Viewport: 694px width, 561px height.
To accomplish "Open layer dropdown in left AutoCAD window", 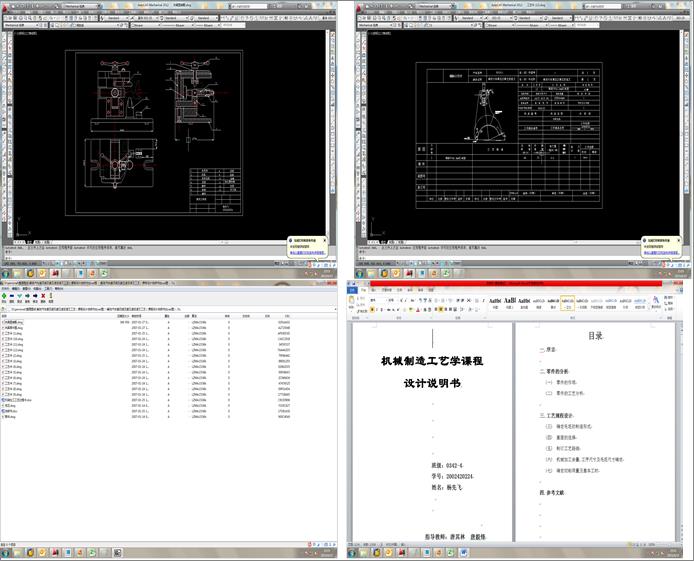I will point(96,25).
